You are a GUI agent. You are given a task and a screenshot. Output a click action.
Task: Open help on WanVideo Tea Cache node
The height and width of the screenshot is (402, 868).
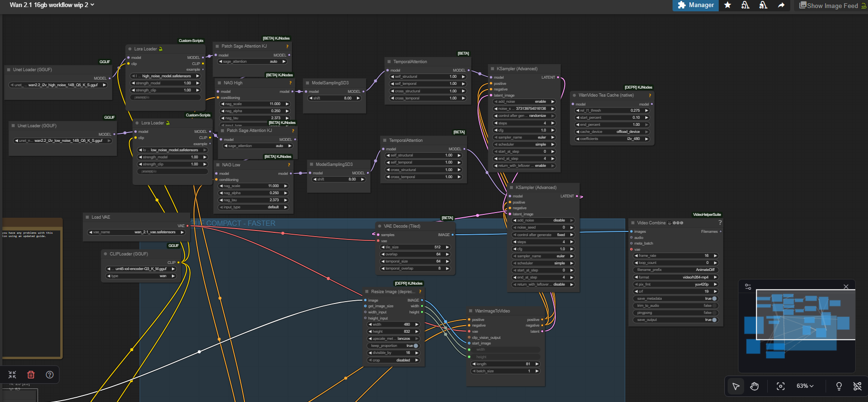(650, 95)
